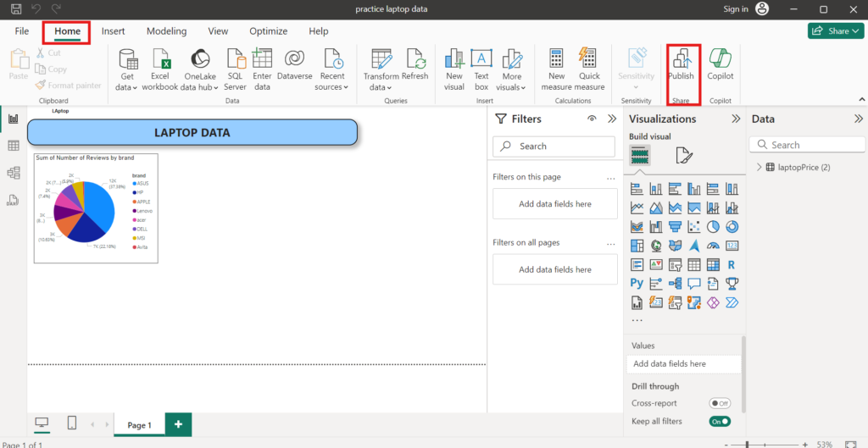Switch to the Format visual pane icon
This screenshot has width=868, height=448.
pos(684,156)
